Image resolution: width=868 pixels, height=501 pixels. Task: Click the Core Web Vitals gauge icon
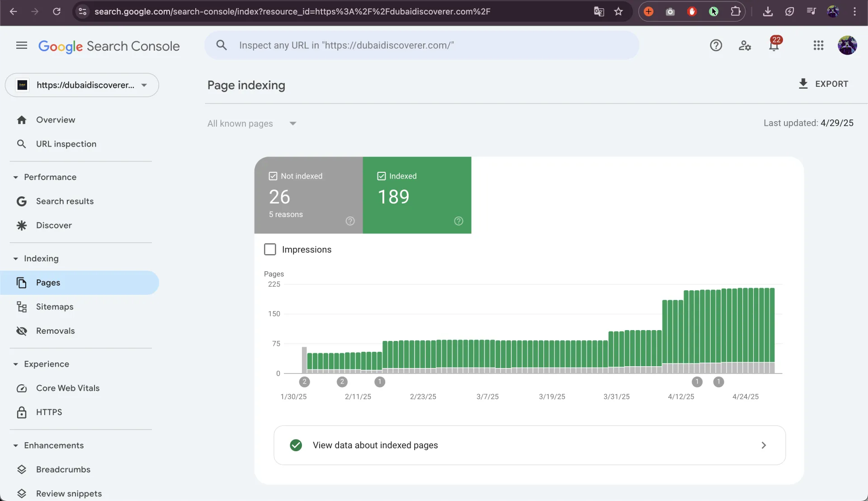click(21, 388)
